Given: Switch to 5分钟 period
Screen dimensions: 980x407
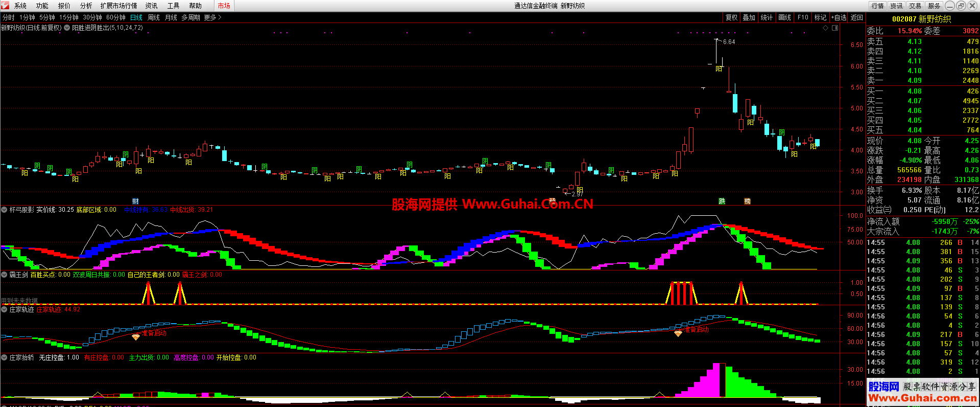Looking at the screenshot, I should coord(47,17).
